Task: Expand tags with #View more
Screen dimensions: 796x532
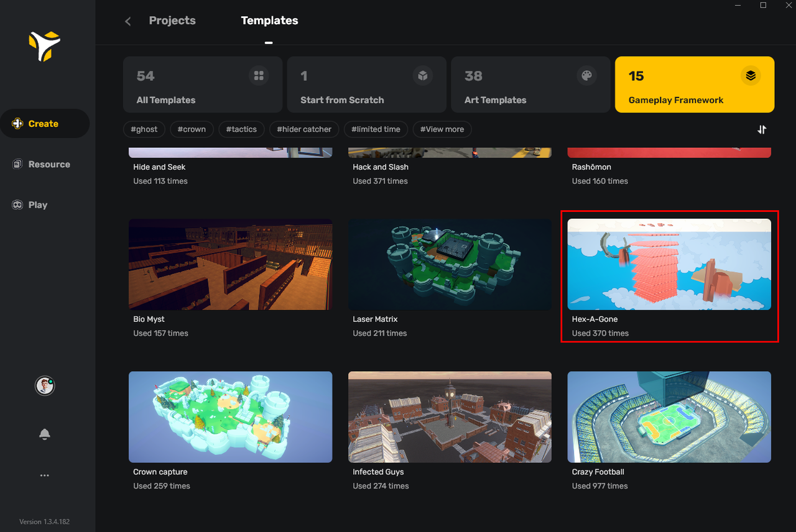Action: [442, 129]
